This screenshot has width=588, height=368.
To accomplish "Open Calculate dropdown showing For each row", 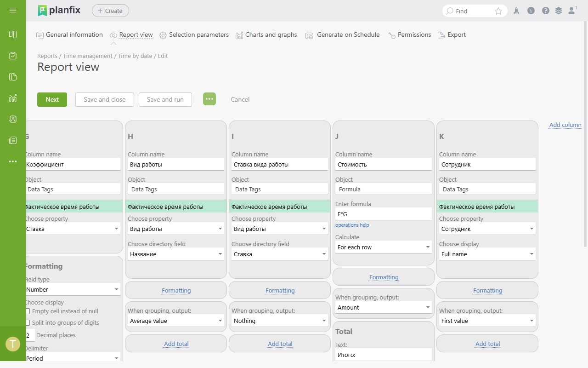I will (x=384, y=247).
